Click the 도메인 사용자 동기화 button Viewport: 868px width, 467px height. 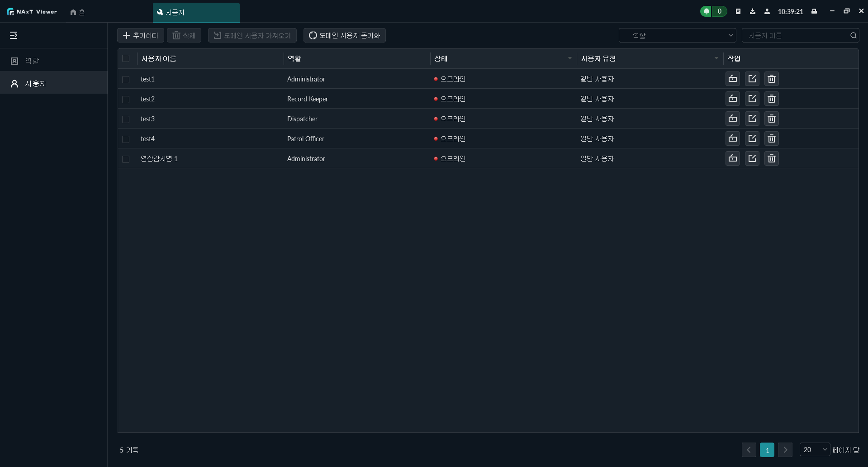[x=344, y=35]
